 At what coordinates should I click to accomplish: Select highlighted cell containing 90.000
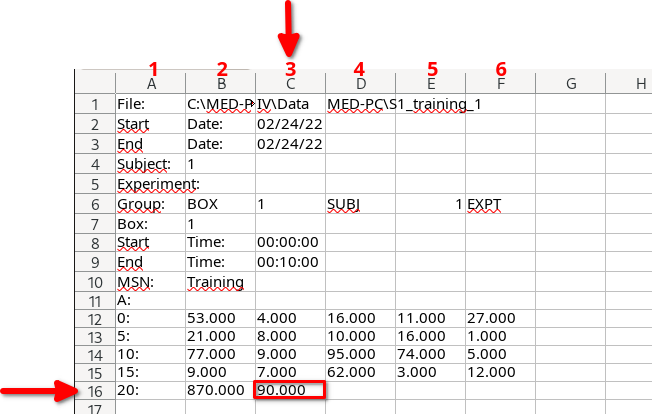pyautogui.click(x=290, y=390)
